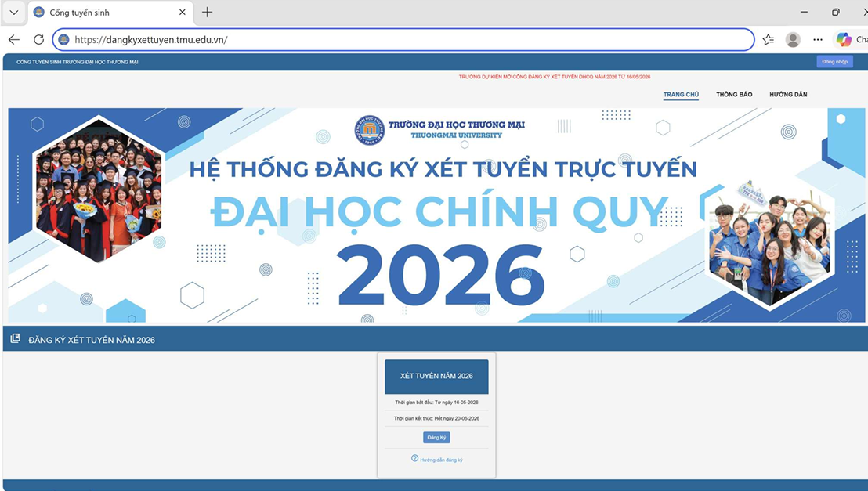The image size is (868, 491).
Task: Go back using the browser back arrow
Action: (14, 39)
